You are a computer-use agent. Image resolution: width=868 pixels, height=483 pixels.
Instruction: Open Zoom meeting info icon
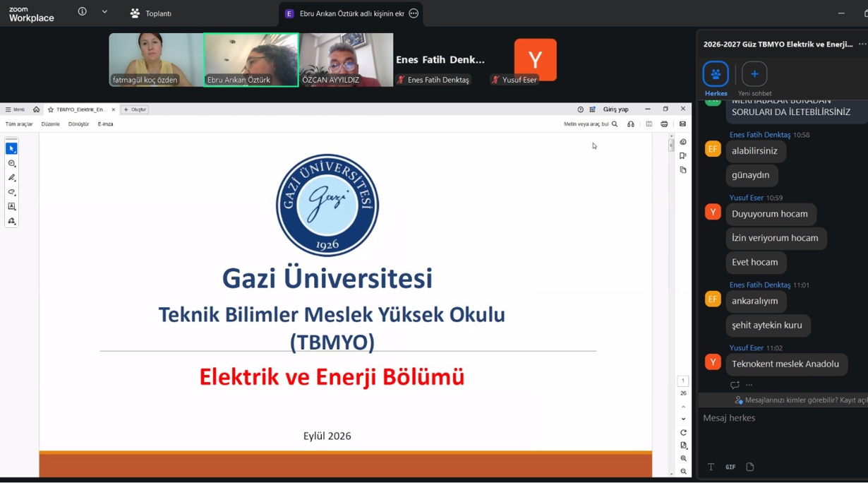(83, 11)
